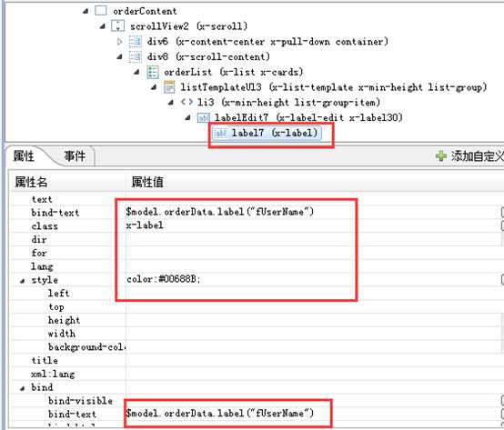This screenshot has width=504, height=430.
Task: Collapse the listTemplateUl3 tree node
Action: point(154,87)
